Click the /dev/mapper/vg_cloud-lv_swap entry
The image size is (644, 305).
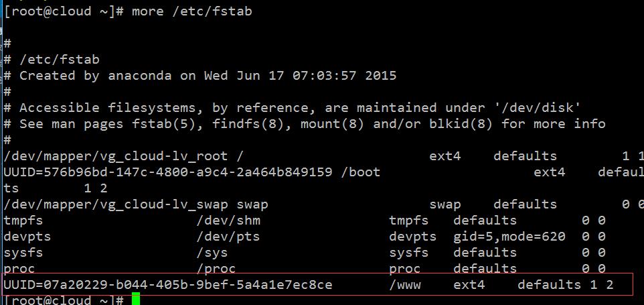coord(115,204)
